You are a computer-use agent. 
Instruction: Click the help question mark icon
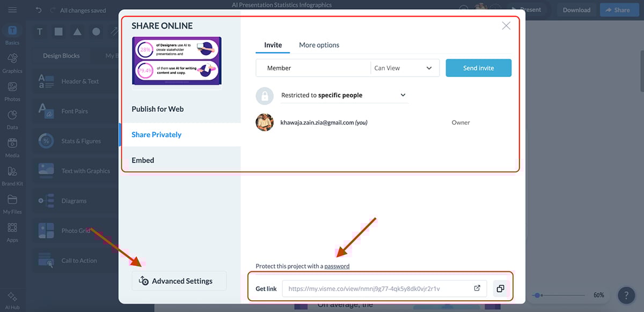click(x=626, y=295)
